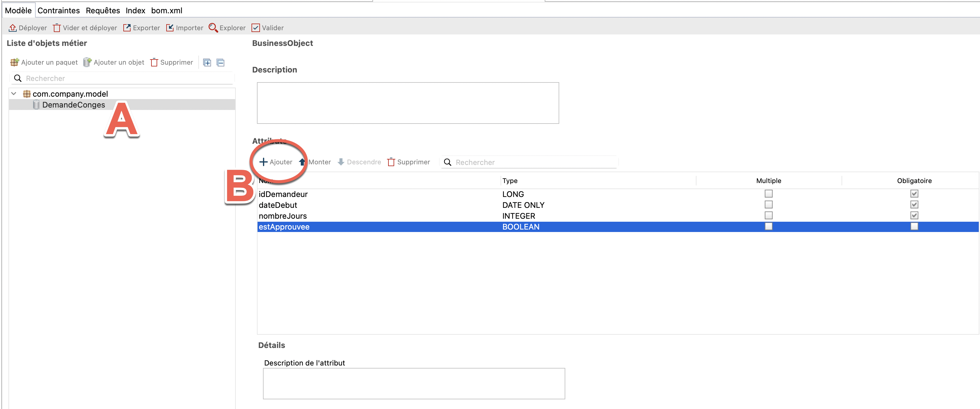980x409 pixels.
Task: Click Supprimer trash icon in Attributs toolbar
Action: click(x=391, y=162)
